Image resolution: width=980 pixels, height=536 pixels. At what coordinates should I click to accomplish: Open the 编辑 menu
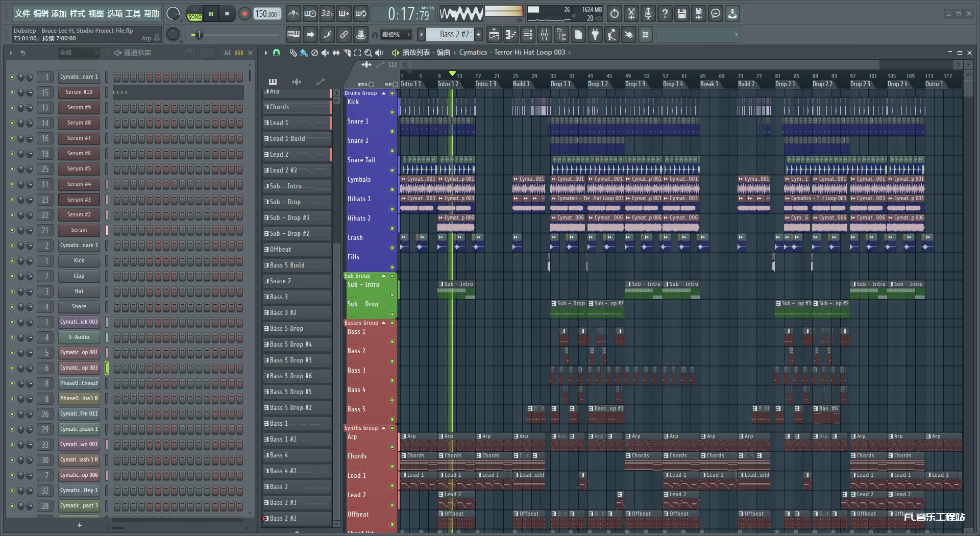coord(41,14)
